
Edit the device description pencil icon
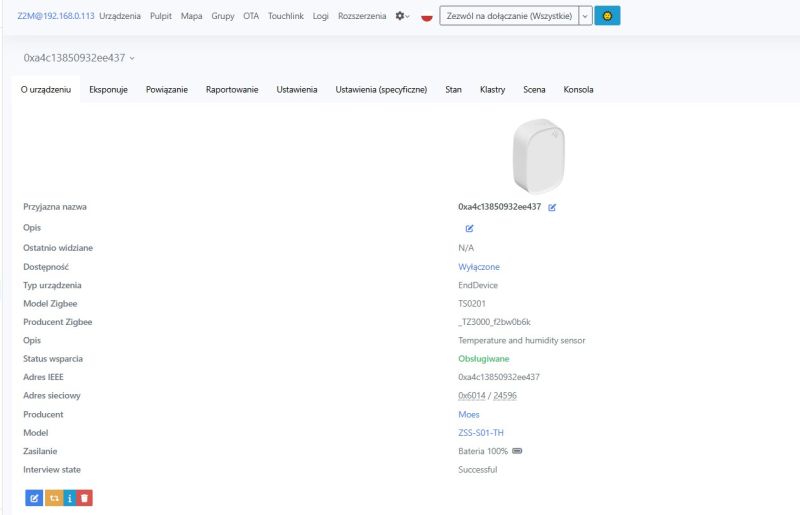pos(469,228)
